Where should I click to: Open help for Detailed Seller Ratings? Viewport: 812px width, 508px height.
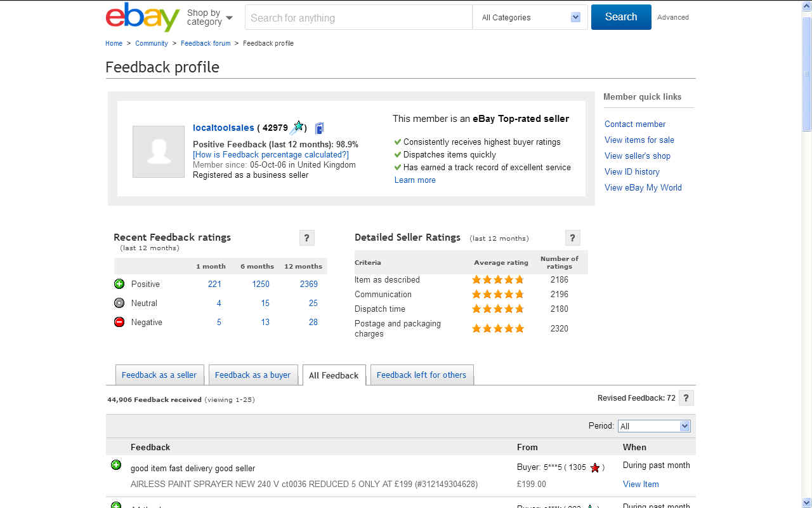(x=572, y=237)
